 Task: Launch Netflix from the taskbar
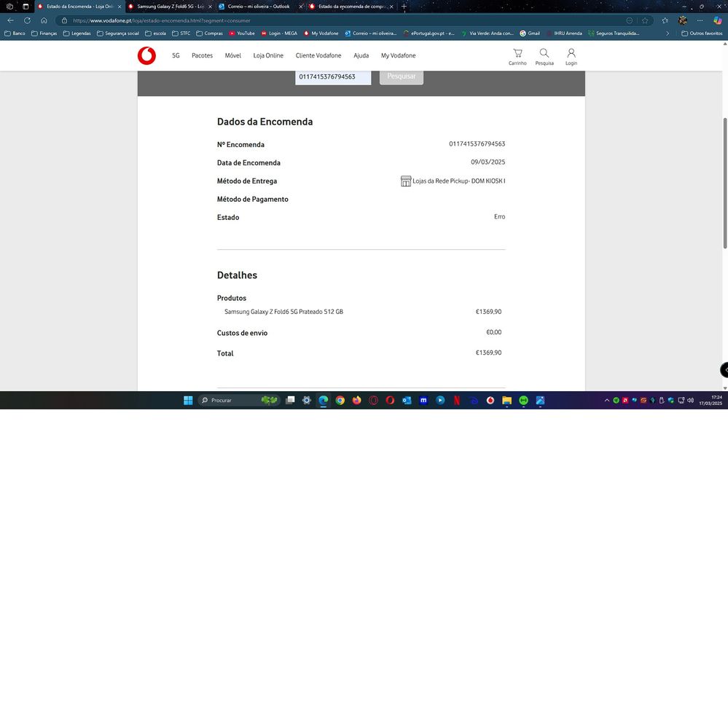[x=457, y=401]
